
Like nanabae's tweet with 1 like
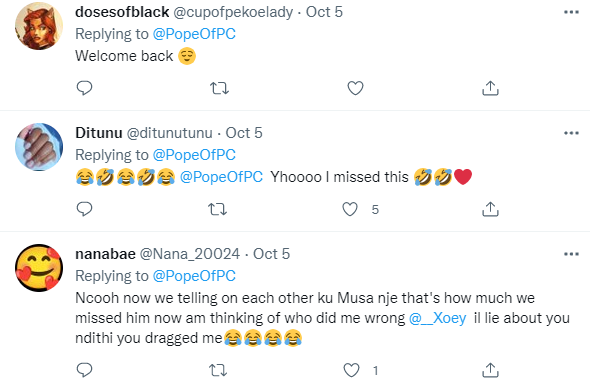351,370
